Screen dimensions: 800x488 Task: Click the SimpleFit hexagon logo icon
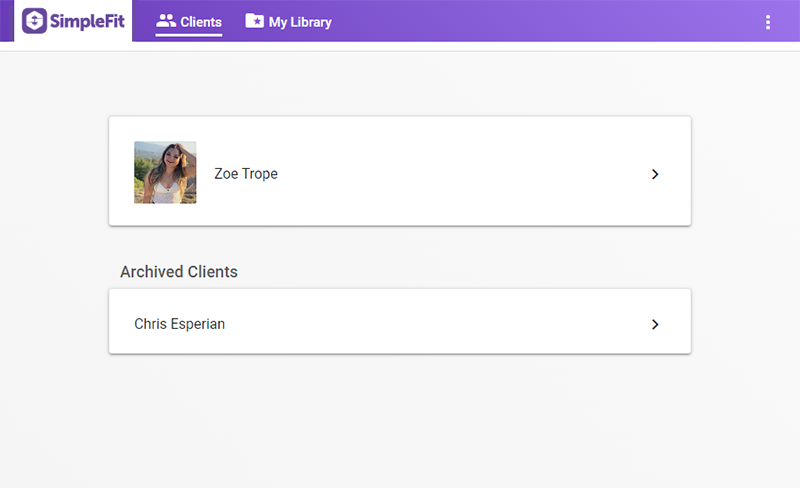coord(35,21)
